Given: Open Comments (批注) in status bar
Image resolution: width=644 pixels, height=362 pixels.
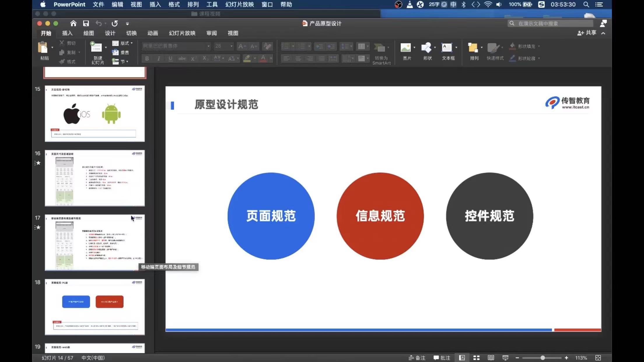Looking at the screenshot, I should (x=442, y=358).
